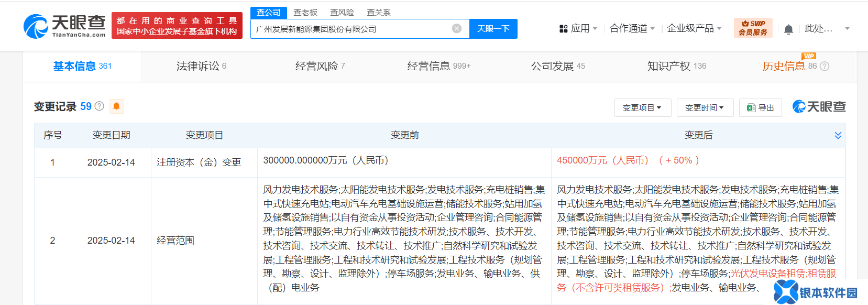Click the orange change-alert bell icon
The height and width of the screenshot is (305, 868).
[116, 106]
